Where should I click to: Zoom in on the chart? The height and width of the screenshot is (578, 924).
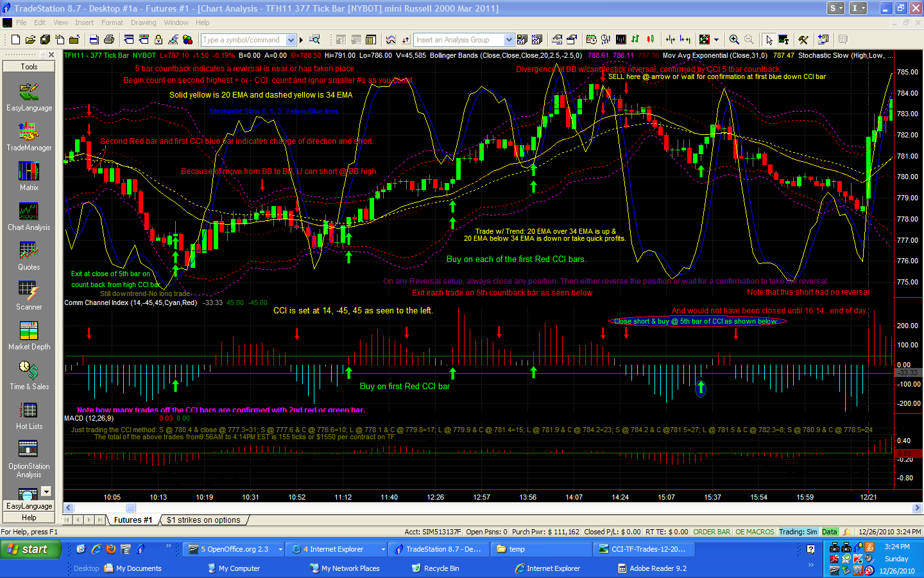(734, 40)
